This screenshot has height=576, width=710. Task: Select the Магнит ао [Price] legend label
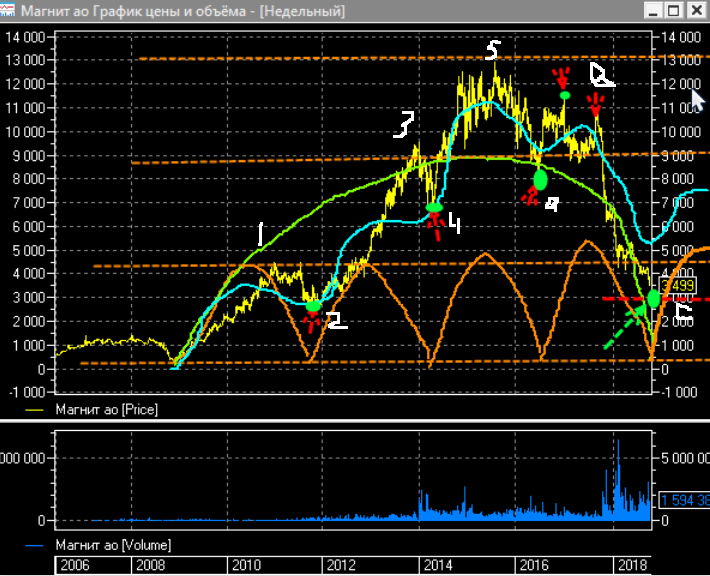click(x=107, y=410)
